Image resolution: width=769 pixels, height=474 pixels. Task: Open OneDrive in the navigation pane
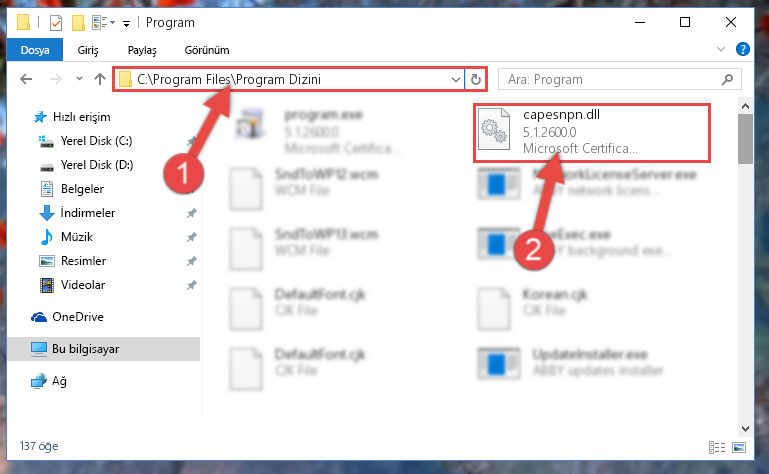77,317
